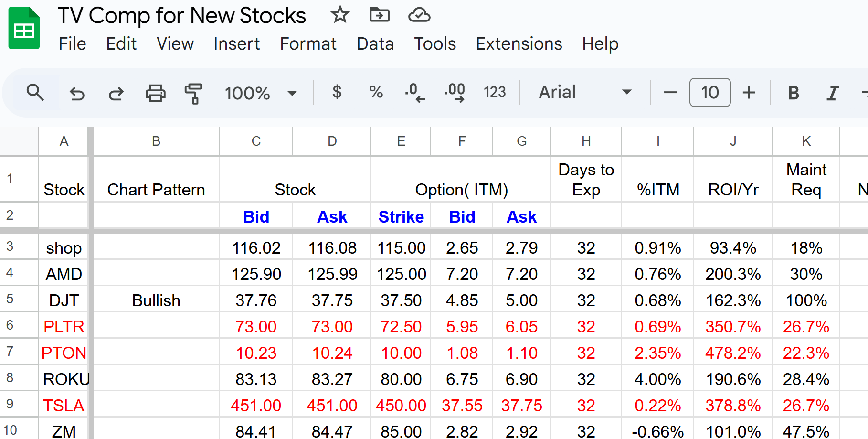
Task: Increase decimal places
Action: tap(455, 93)
